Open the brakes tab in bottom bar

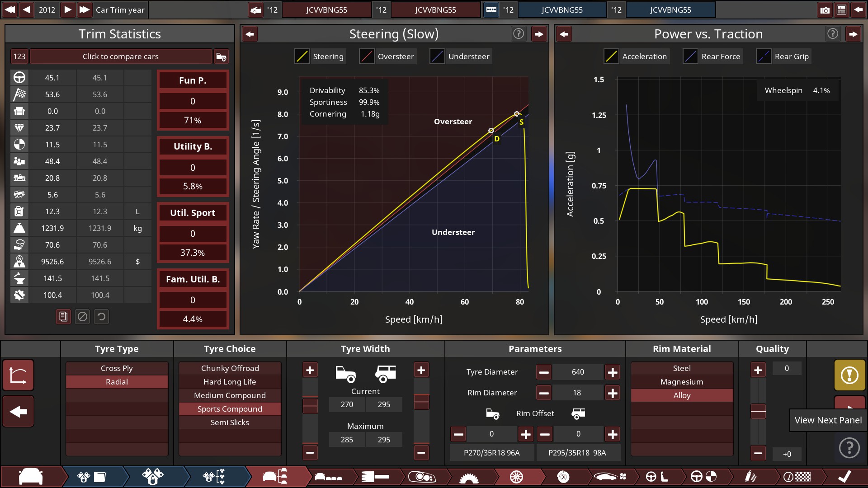[563, 477]
